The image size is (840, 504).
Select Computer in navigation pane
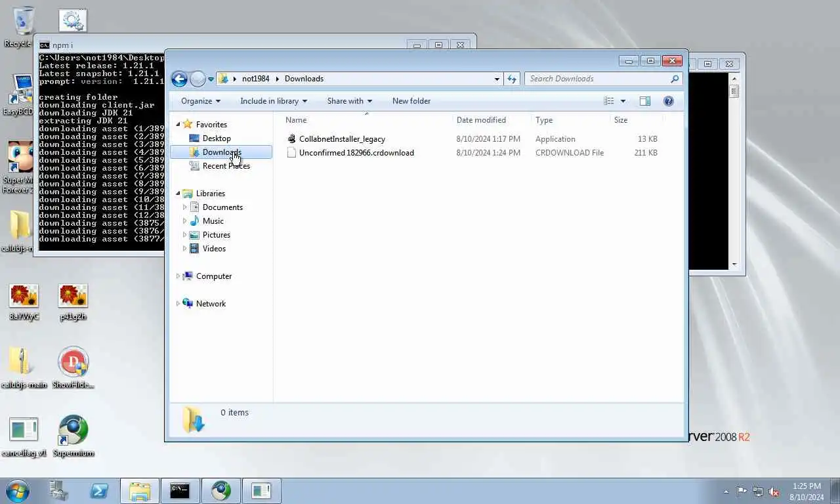(214, 276)
